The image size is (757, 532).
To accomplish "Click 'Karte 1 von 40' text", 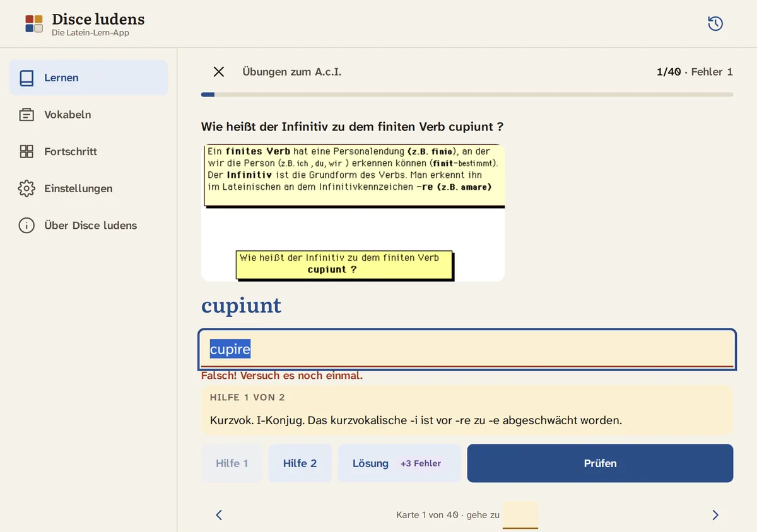I will (427, 515).
